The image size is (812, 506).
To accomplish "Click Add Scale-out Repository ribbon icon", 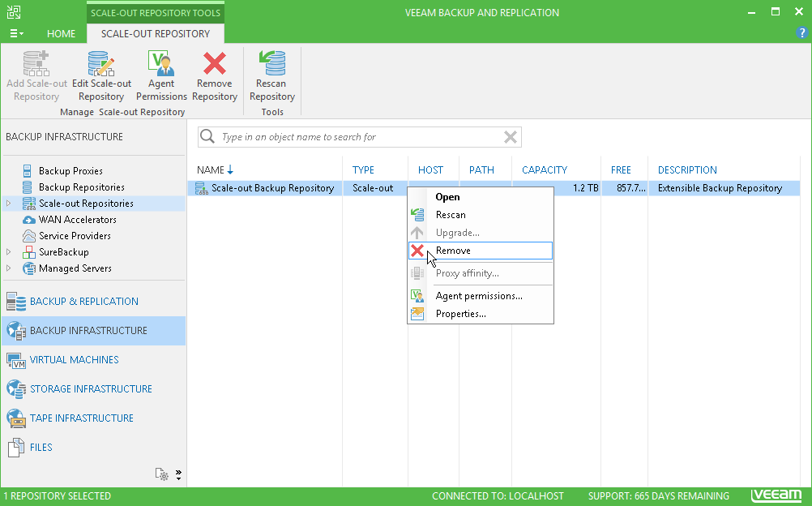I will click(36, 63).
